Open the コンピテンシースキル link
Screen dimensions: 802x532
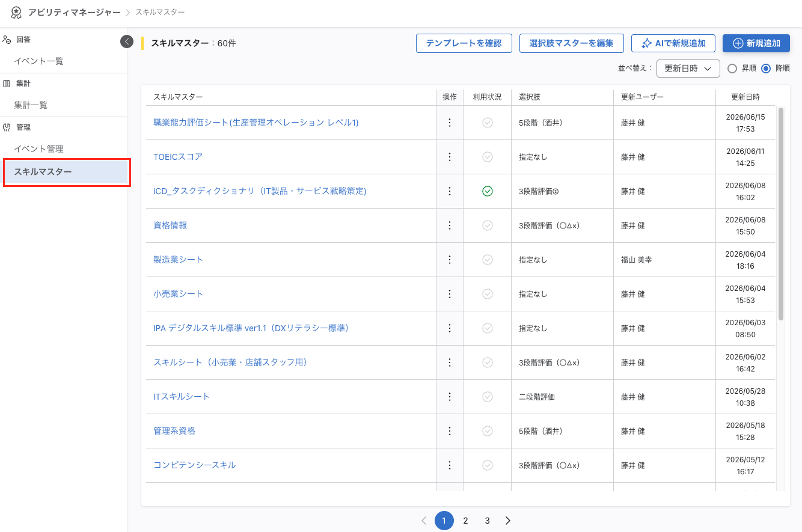(195, 465)
